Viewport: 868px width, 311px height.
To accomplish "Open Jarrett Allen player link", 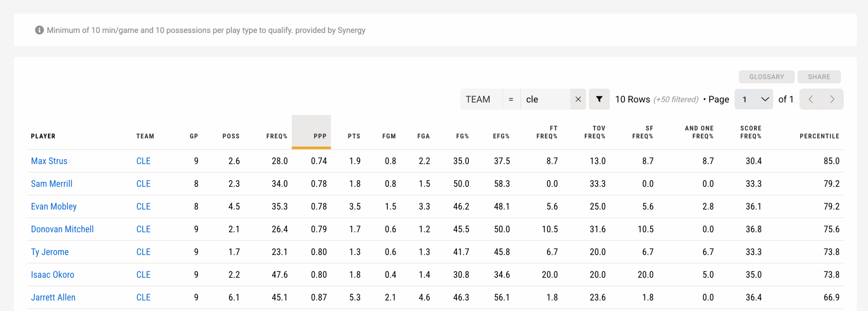I will click(x=53, y=297).
